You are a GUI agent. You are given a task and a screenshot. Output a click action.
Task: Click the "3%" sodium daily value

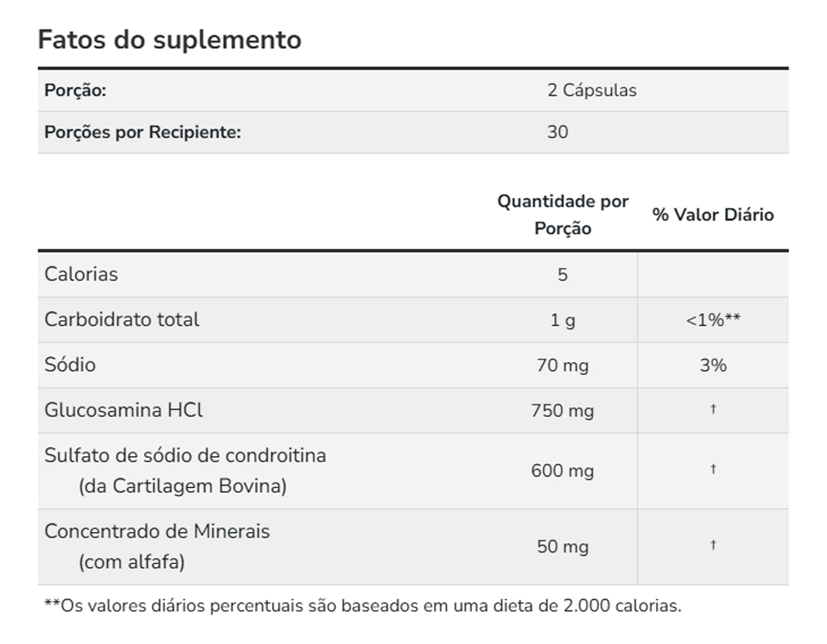(713, 366)
